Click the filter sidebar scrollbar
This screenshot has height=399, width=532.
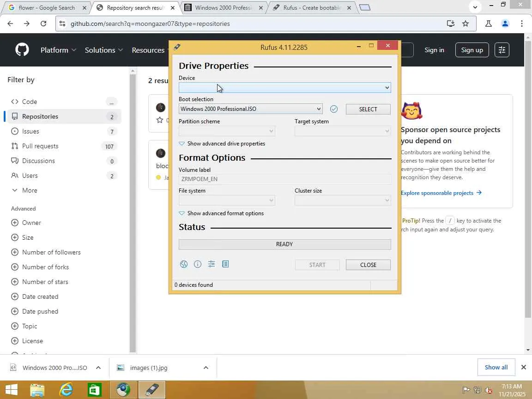pos(133,212)
